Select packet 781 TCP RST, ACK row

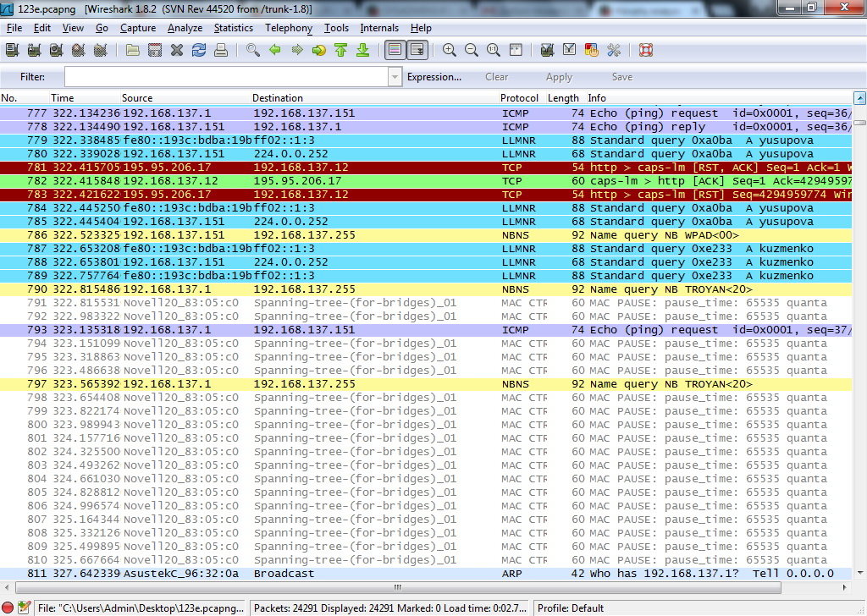[426, 168]
